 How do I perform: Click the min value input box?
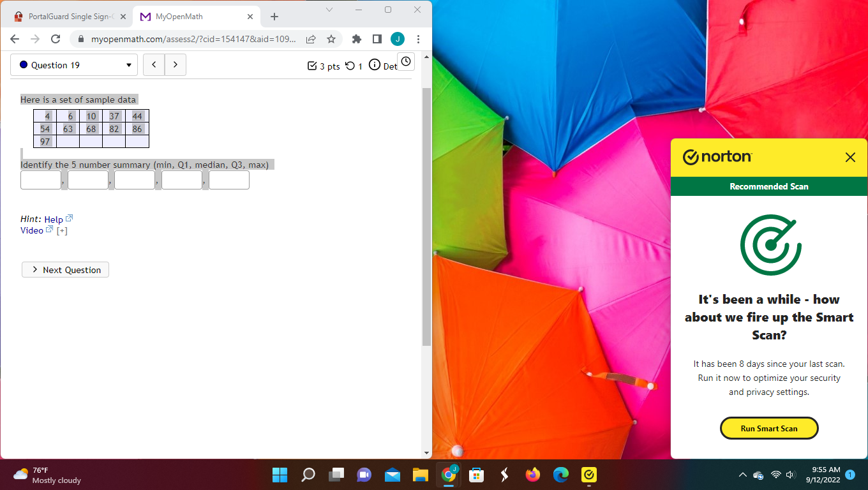[x=41, y=180]
